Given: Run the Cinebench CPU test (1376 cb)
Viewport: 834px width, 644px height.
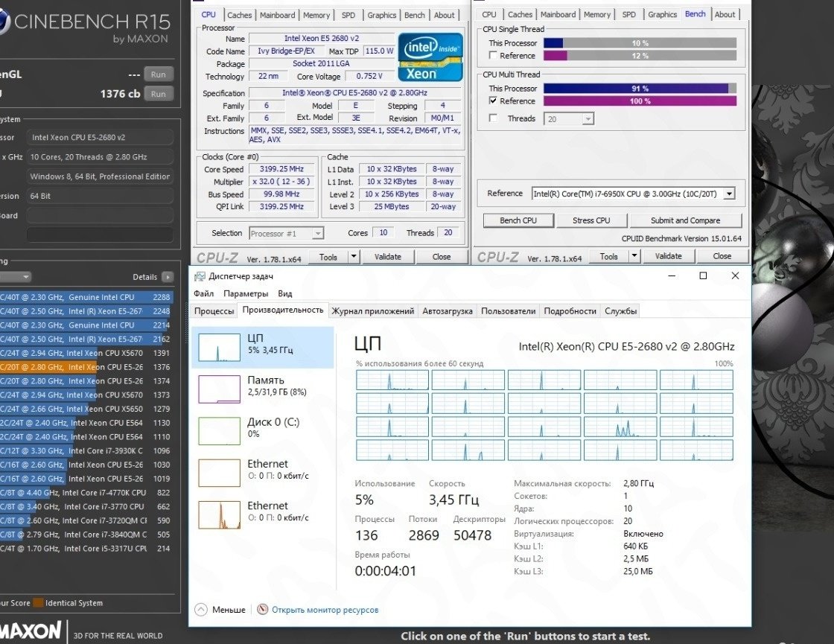Looking at the screenshot, I should [x=158, y=94].
